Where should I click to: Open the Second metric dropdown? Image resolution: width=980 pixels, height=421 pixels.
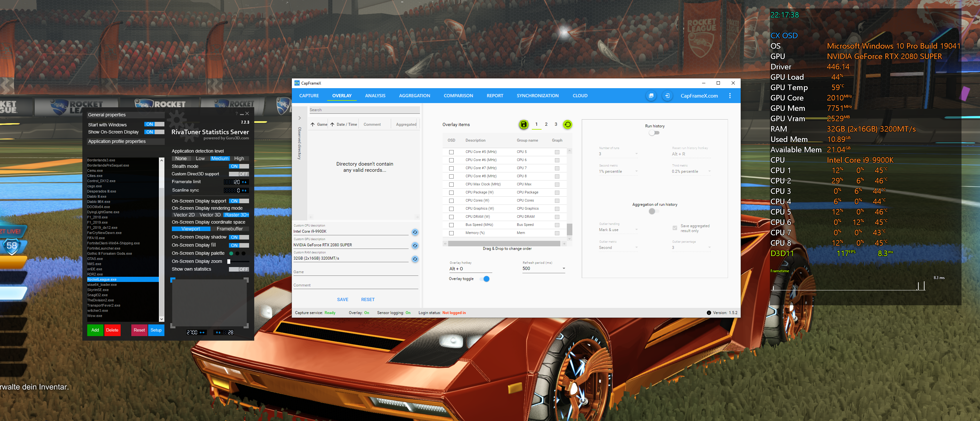(x=619, y=171)
